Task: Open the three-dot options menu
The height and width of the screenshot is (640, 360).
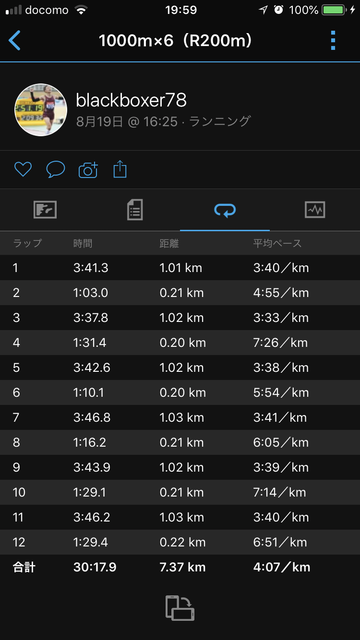Action: click(x=333, y=41)
